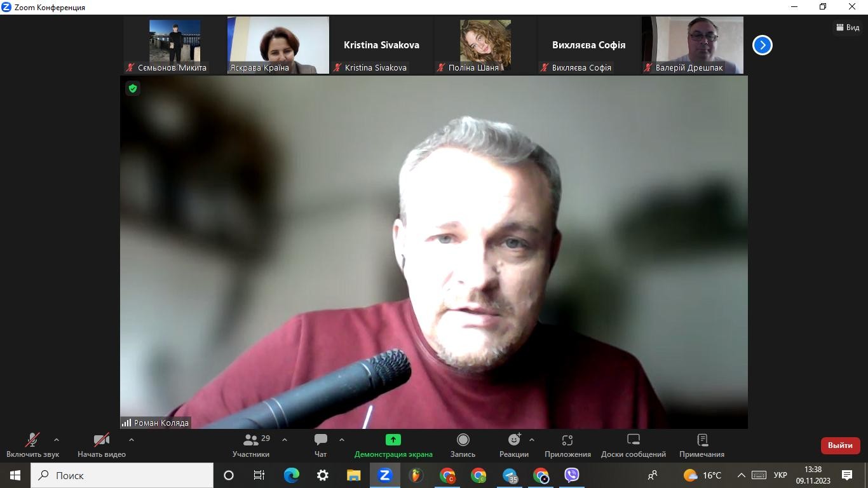
Task: Open the notification center icon
Action: point(847,475)
